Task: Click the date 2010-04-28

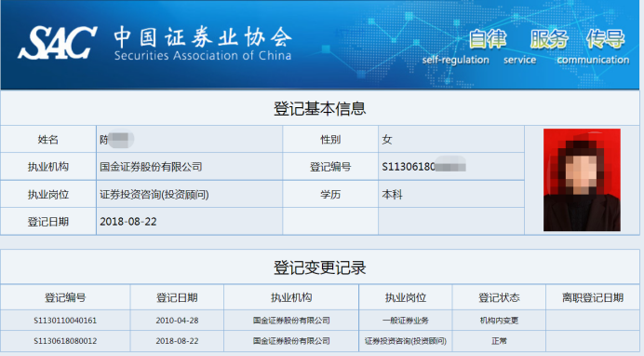Action: point(177,321)
